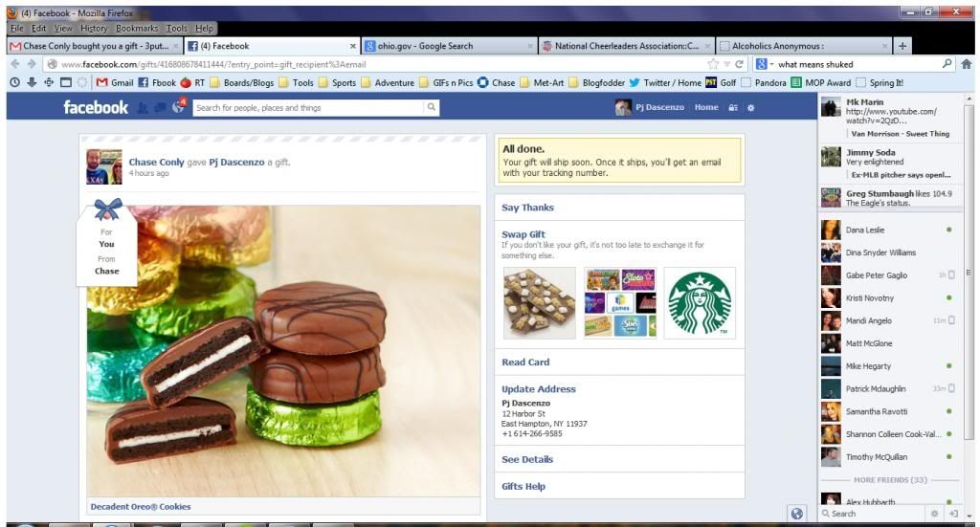Open Facebook notifications globe with badge
980x527 pixels.
point(178,107)
